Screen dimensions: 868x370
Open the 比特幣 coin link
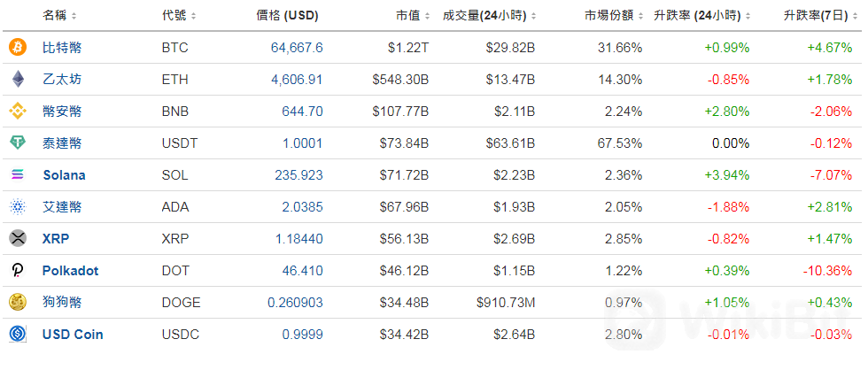point(62,48)
